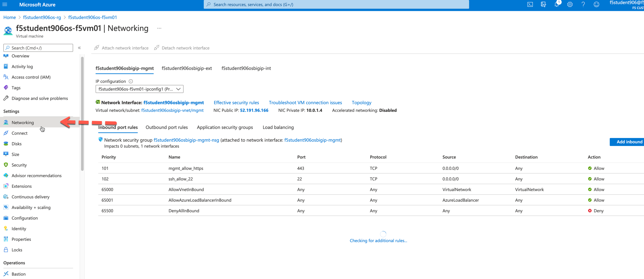Open the Application security groups tab
The width and height of the screenshot is (644, 279).
(225, 127)
